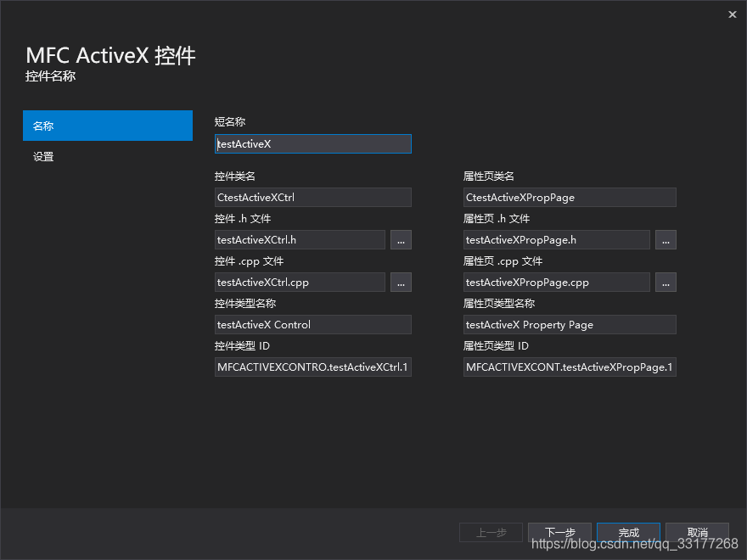Edit the testActiveXCtrl.h file name field
Screen dimensions: 747x560
pyautogui.click(x=300, y=240)
